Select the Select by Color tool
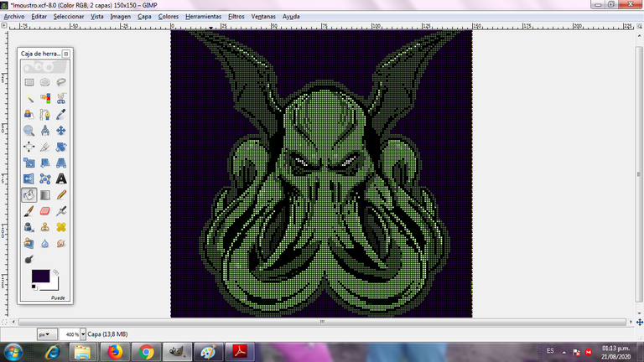The image size is (644, 362). [44, 99]
